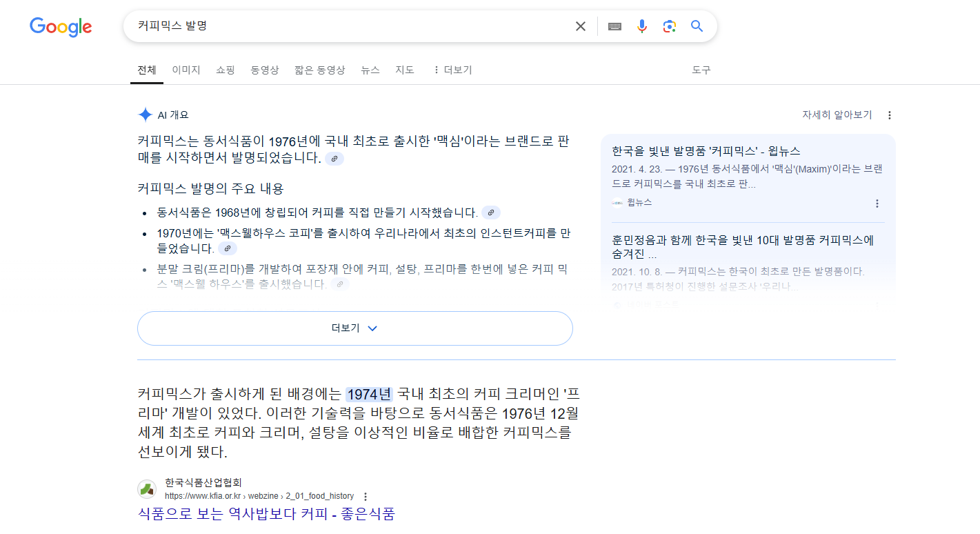Switch to the 뉴스 tab
Screen dimensions: 980x534
pos(370,70)
